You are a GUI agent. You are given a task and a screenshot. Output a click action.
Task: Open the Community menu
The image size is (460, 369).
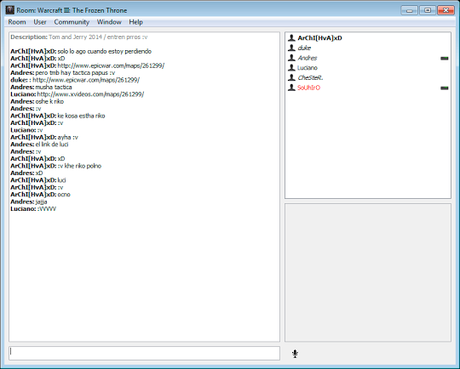coord(72,22)
